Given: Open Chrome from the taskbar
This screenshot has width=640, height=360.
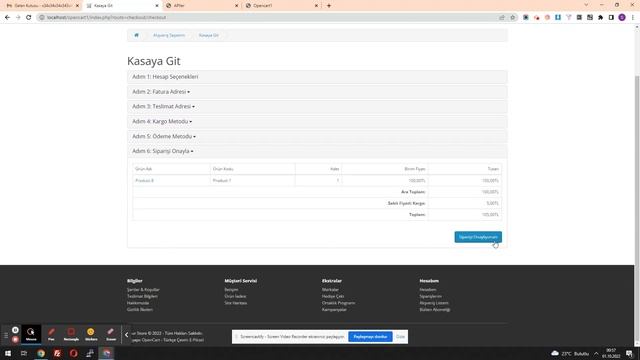Looking at the screenshot, I should click(x=41, y=353).
